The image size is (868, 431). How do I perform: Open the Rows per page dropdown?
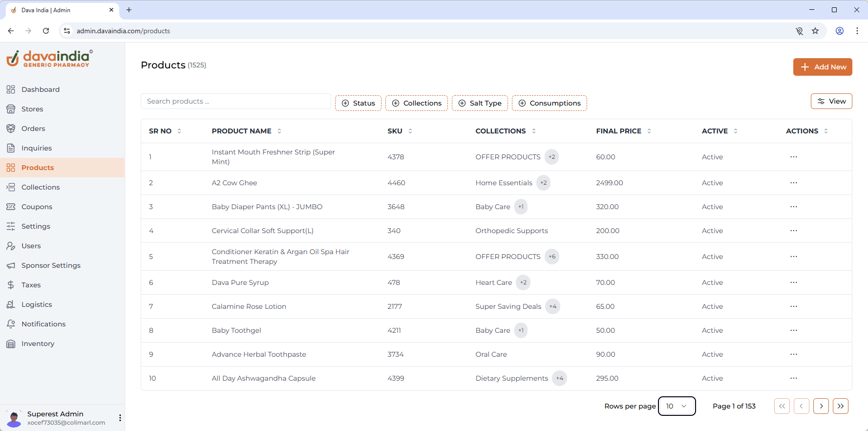(677, 406)
